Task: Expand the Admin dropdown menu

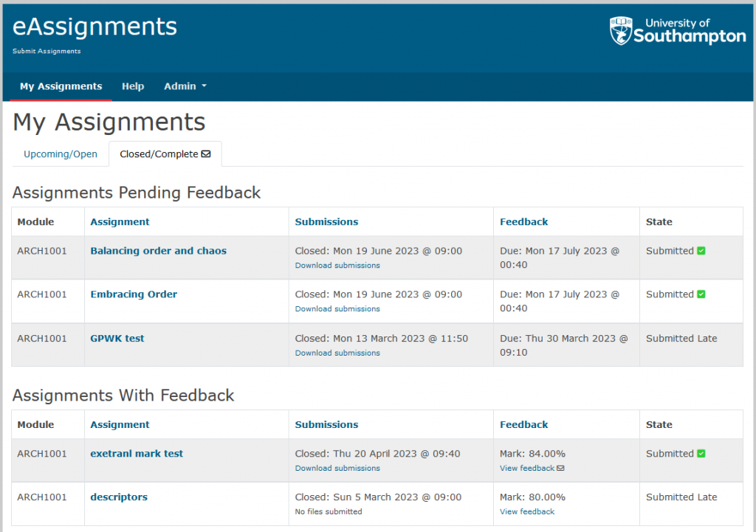Action: pos(185,86)
